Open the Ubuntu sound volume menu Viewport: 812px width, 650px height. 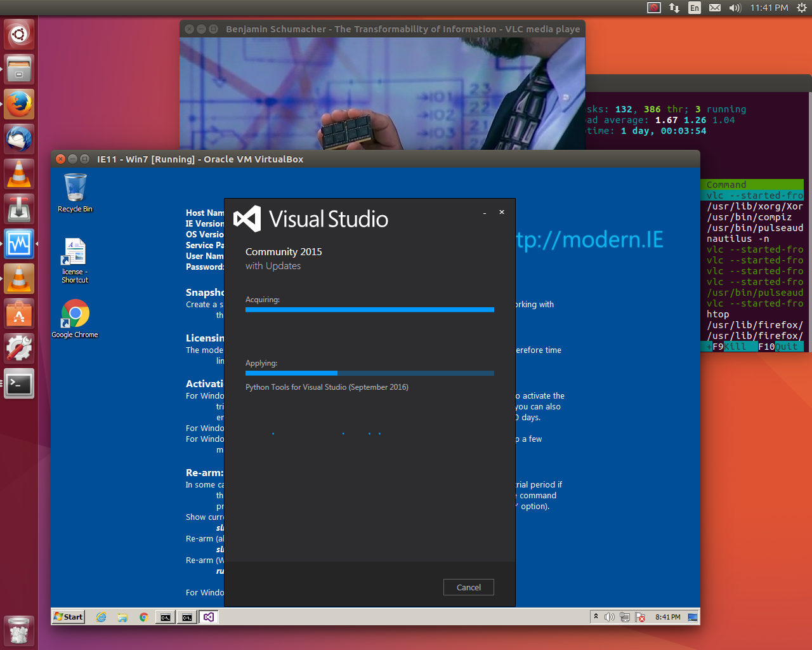coord(735,8)
